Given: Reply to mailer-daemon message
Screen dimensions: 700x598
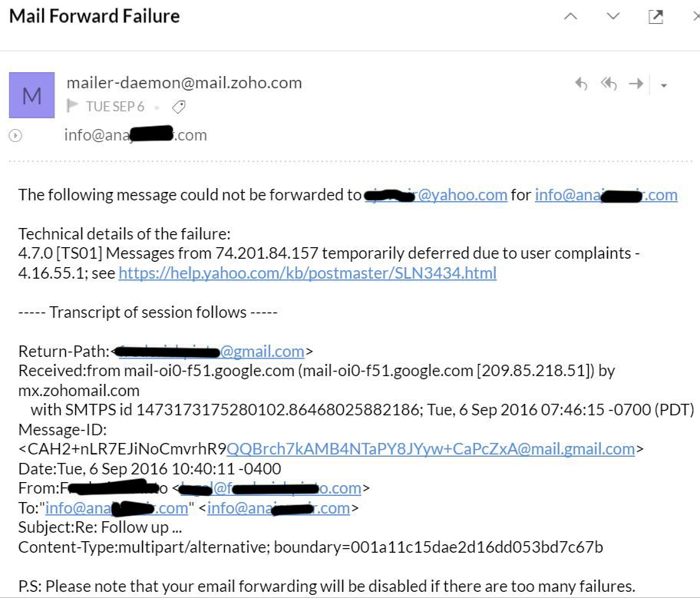Looking at the screenshot, I should coord(581,84).
